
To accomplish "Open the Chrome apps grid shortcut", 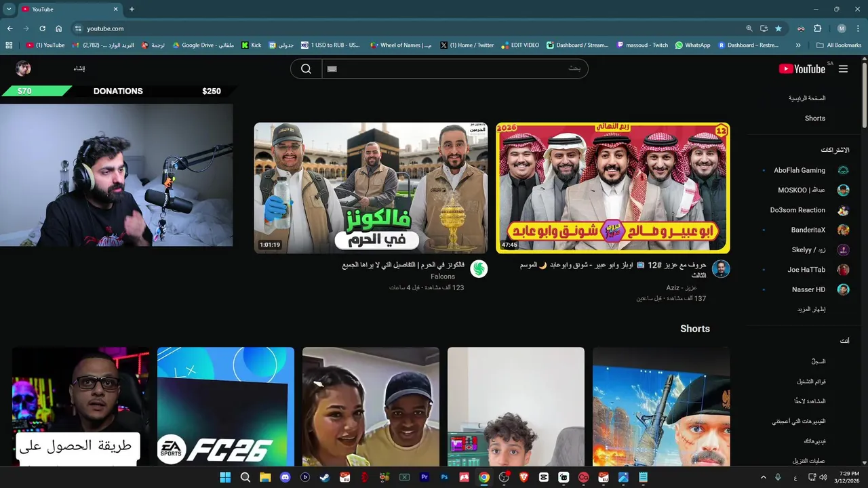I will 9,45.
